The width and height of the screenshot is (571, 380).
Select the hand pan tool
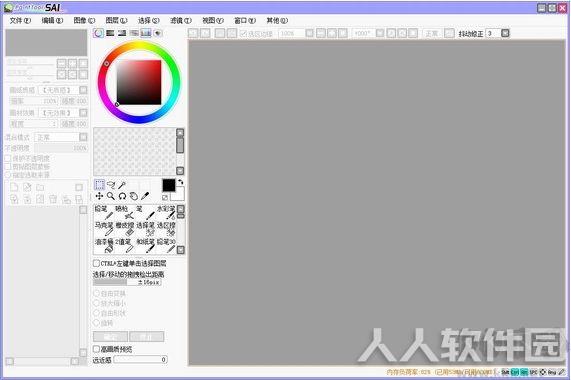coord(134,196)
